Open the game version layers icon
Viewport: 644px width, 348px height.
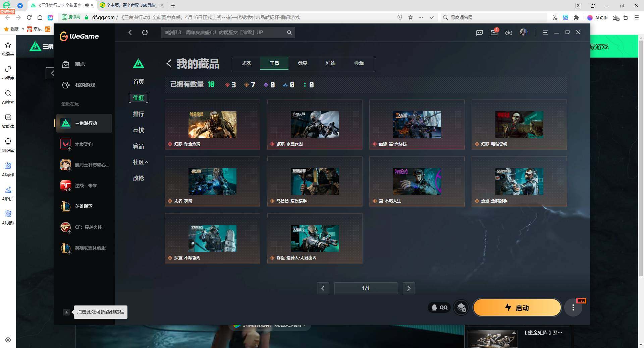pos(462,307)
